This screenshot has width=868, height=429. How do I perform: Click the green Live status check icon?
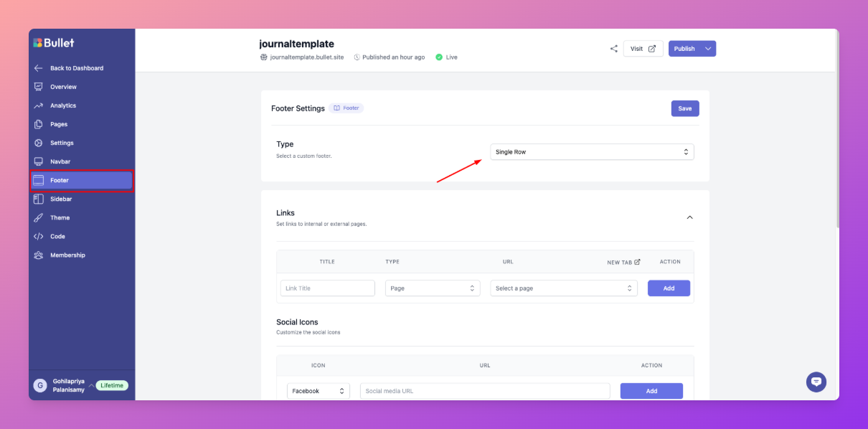click(439, 57)
